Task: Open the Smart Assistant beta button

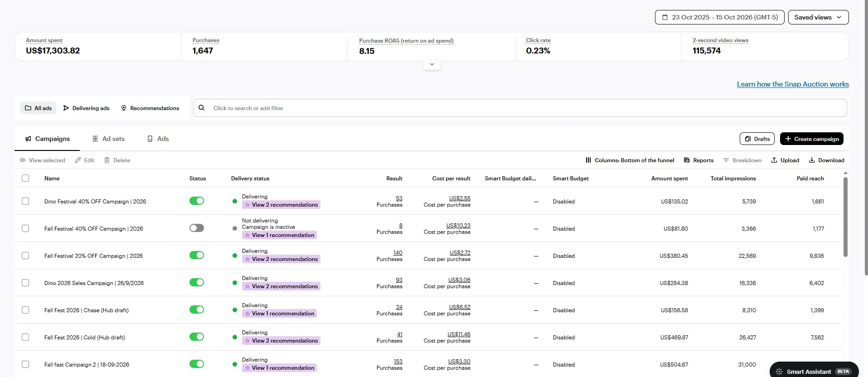Action: tap(814, 371)
